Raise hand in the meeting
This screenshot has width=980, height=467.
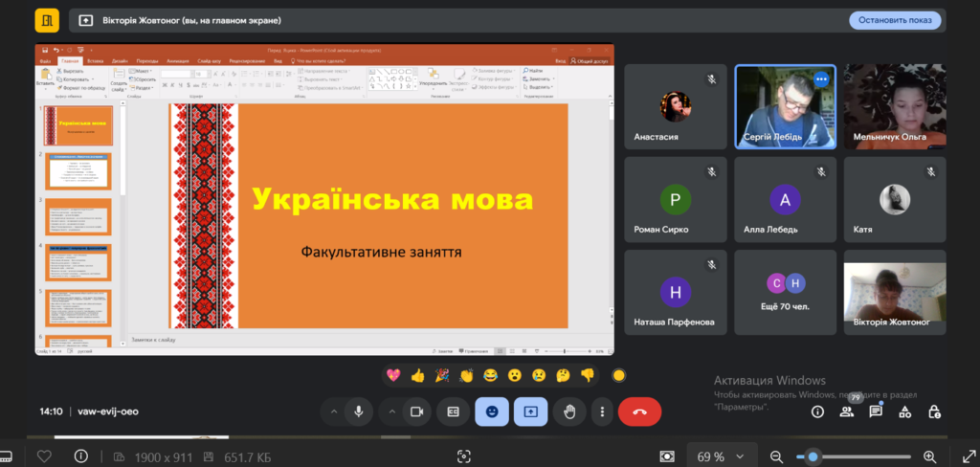568,411
